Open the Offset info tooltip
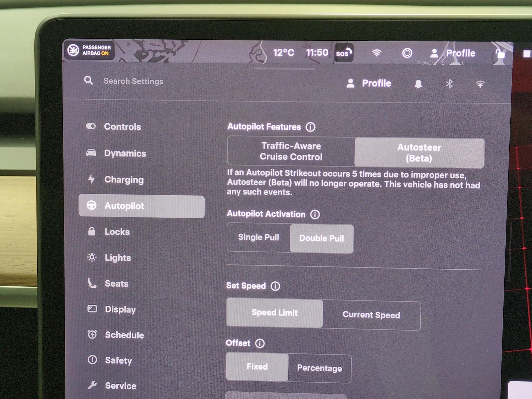 click(x=260, y=343)
